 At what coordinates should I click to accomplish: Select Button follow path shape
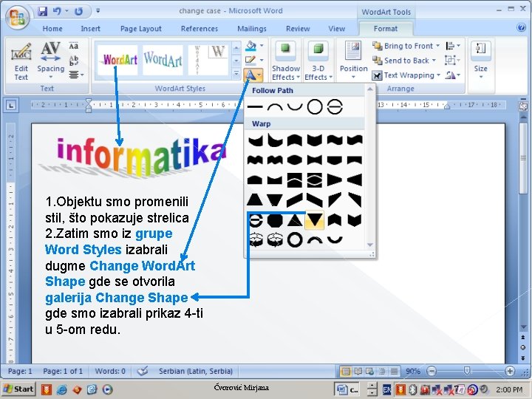pyautogui.click(x=335, y=107)
